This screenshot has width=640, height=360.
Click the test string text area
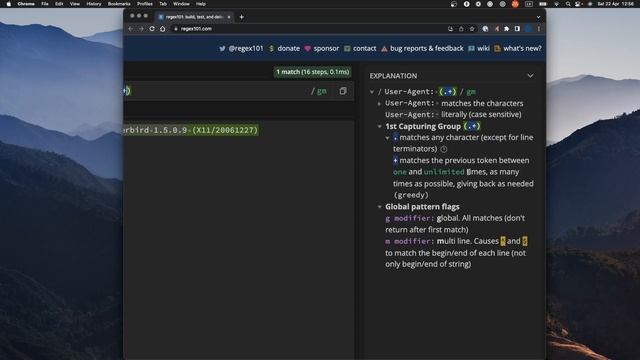click(239, 239)
